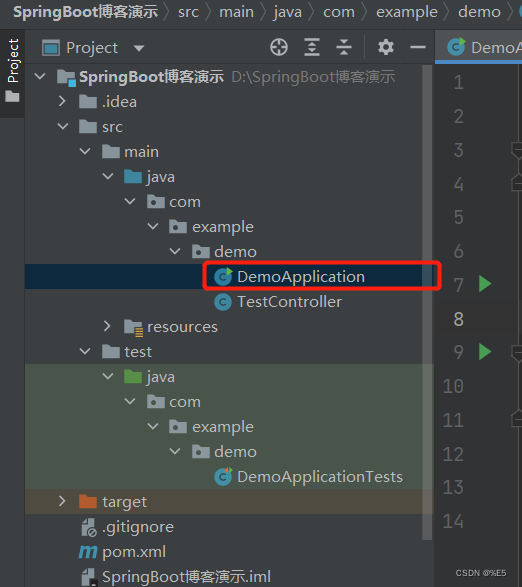Image resolution: width=522 pixels, height=587 pixels.
Task: Click the module icon of root project node
Action: (67, 77)
